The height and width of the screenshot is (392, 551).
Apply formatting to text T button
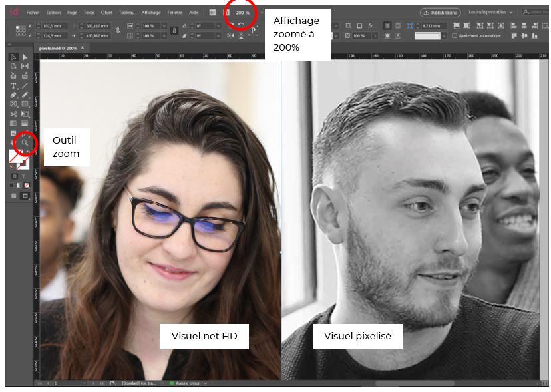(23, 176)
